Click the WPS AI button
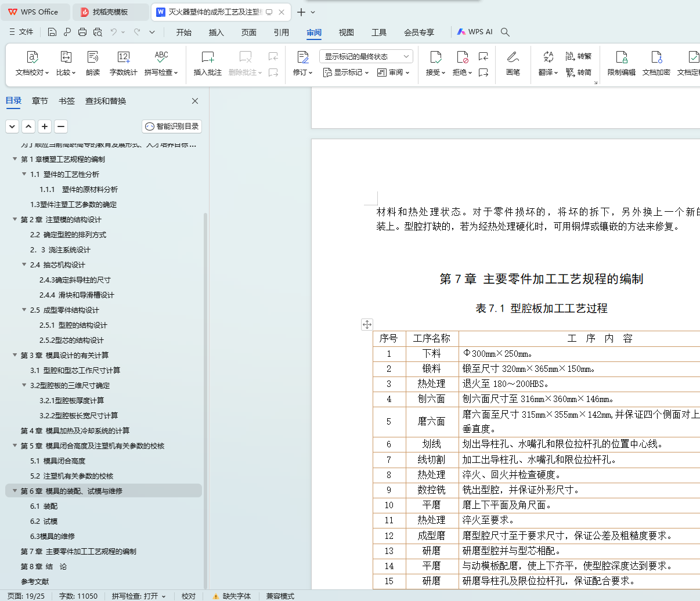Image resolution: width=700 pixels, height=601 pixels. point(475,32)
